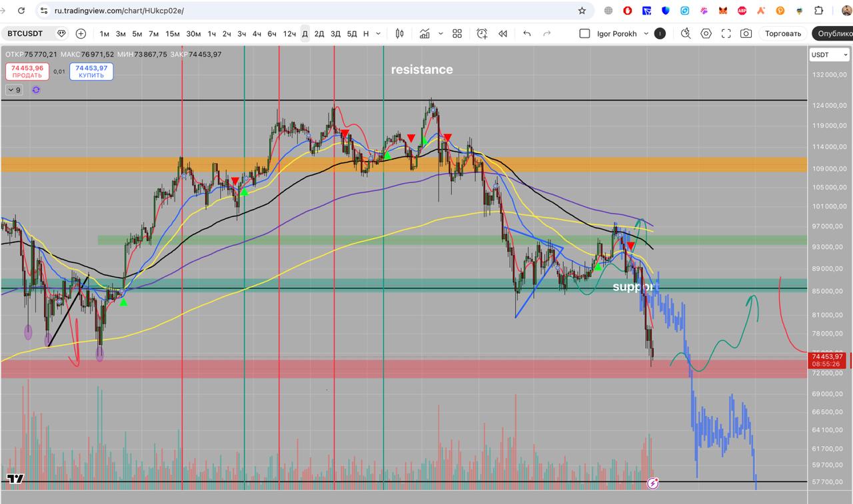Switch to the 15м timeframe
Viewport: 853px width, 504px height.
[173, 34]
